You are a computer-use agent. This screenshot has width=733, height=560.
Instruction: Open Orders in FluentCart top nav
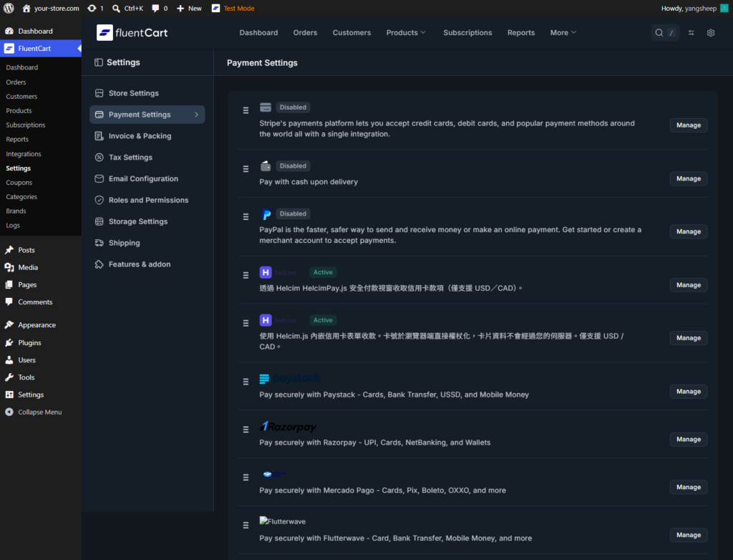pyautogui.click(x=305, y=33)
